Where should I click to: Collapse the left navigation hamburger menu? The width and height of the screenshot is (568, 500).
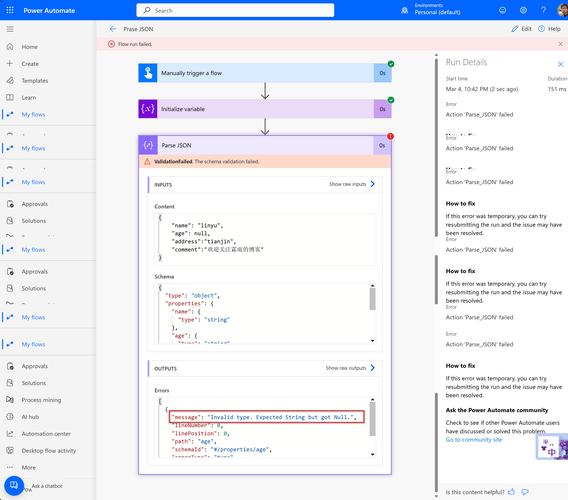pos(10,29)
